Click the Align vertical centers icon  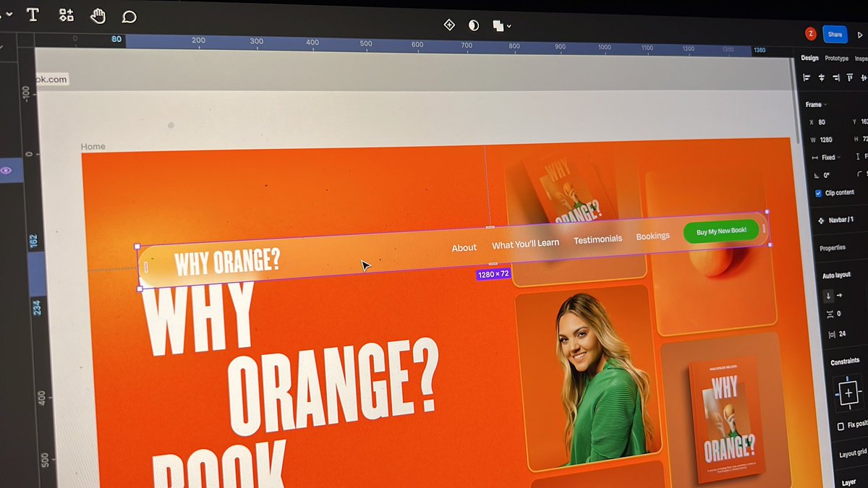(x=864, y=78)
